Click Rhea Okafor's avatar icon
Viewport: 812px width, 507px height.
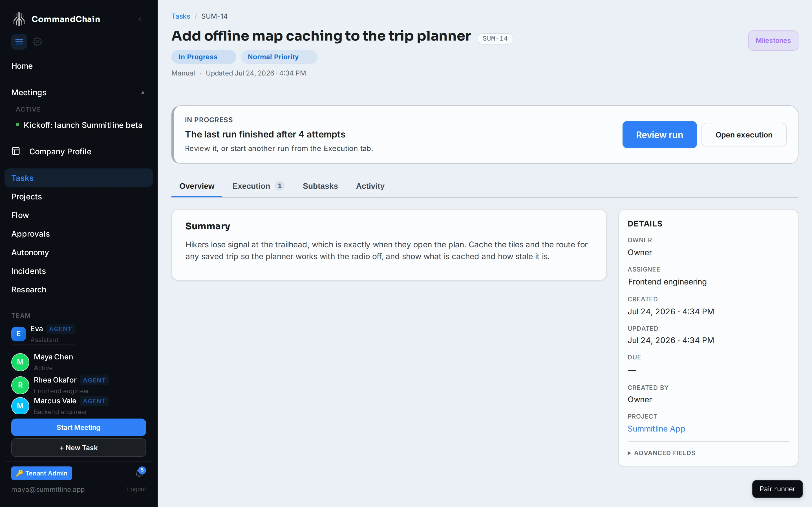click(x=20, y=385)
